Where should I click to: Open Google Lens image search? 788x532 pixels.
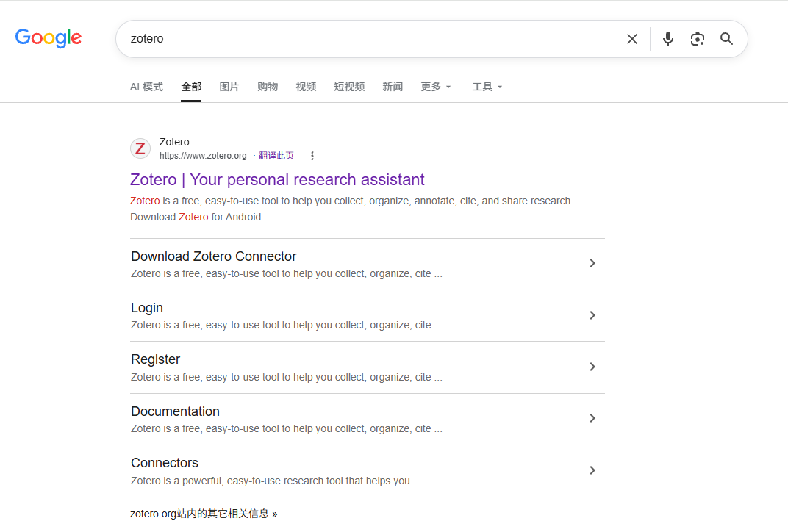698,39
